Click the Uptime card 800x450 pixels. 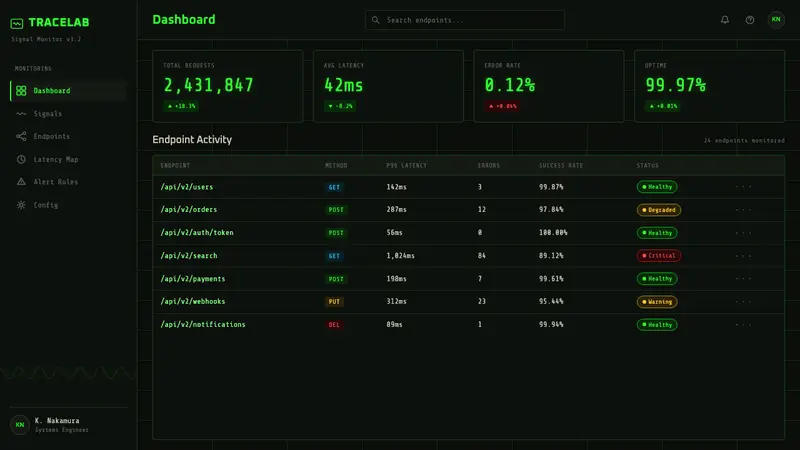click(x=709, y=86)
